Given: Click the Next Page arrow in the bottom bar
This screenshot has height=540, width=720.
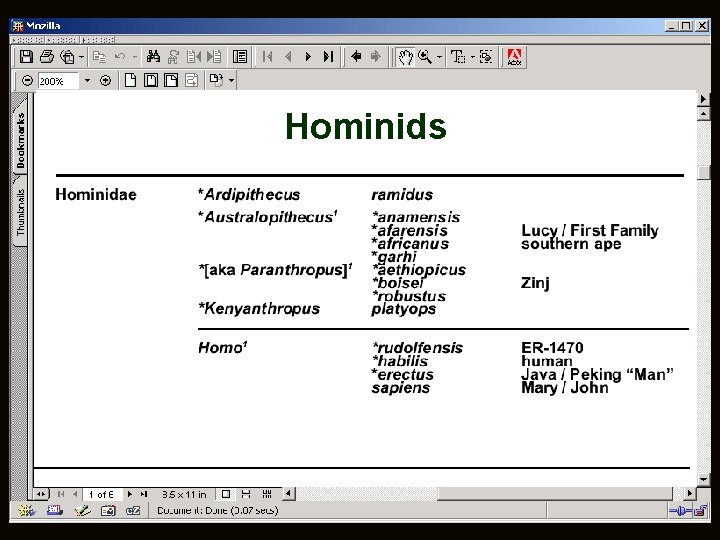Looking at the screenshot, I should (x=130, y=494).
